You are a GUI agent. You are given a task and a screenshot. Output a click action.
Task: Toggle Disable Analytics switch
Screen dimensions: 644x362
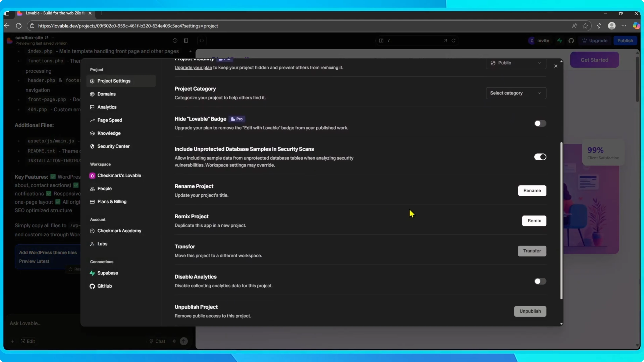pos(540,281)
